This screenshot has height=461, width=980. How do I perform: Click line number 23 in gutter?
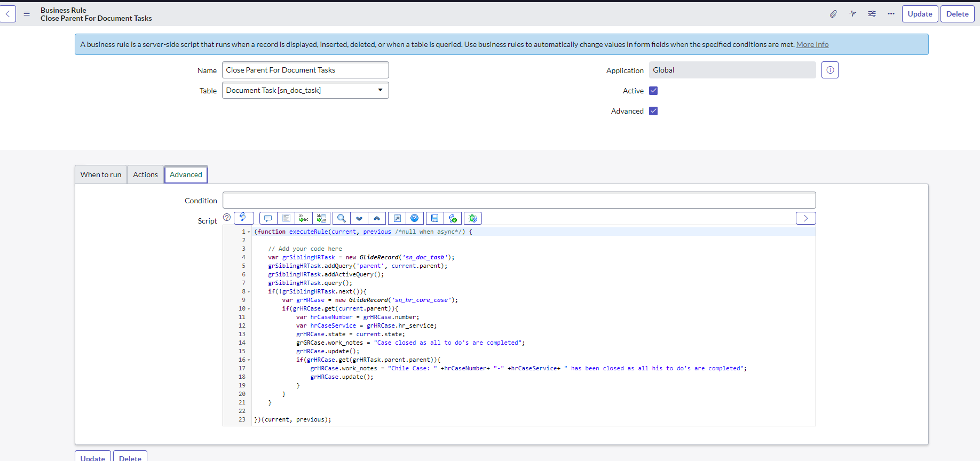pos(242,419)
